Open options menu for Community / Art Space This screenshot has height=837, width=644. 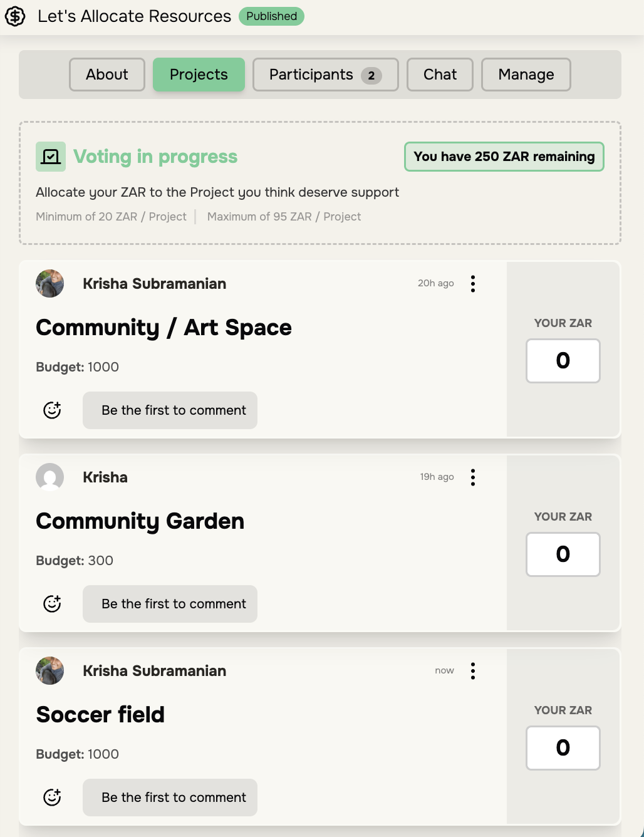coord(473,284)
